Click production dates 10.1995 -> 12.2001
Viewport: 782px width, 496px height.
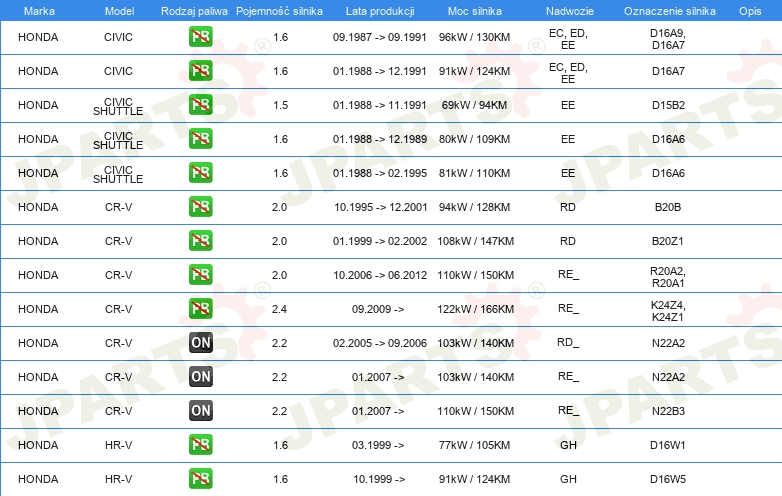381,207
